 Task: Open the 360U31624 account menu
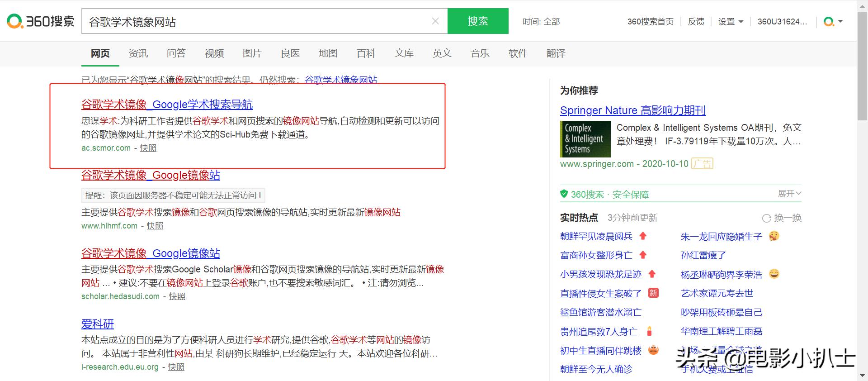coord(782,22)
